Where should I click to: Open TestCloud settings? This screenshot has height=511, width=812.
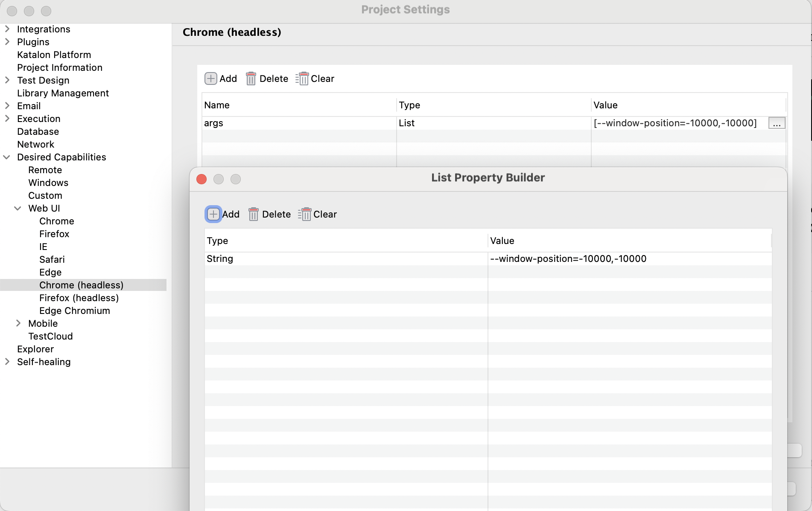click(x=50, y=336)
